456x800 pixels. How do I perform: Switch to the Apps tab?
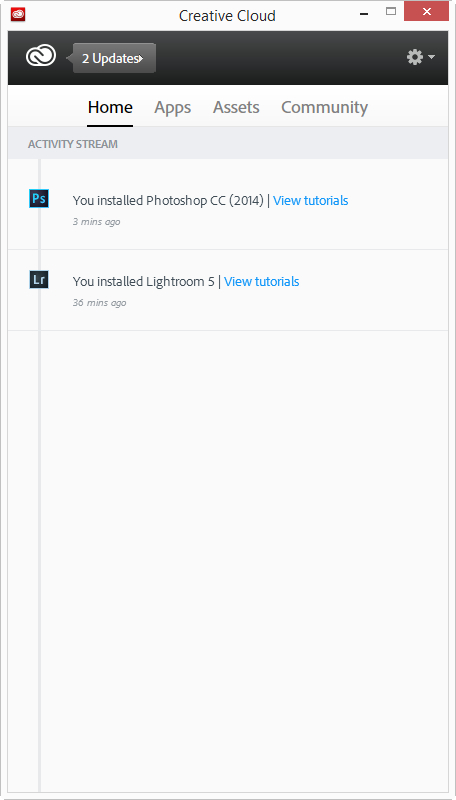coord(172,107)
